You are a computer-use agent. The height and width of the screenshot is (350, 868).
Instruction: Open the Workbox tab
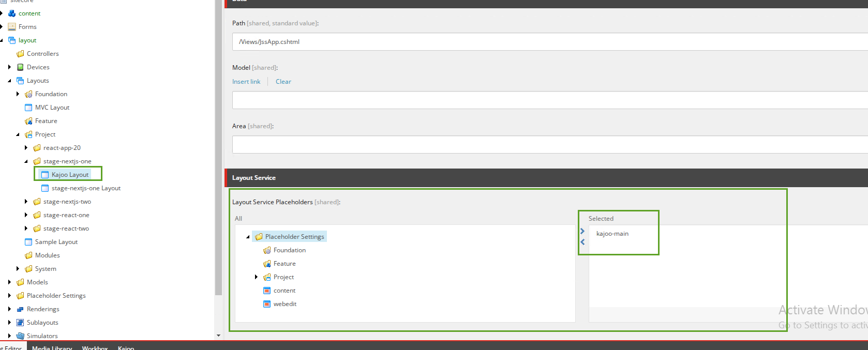95,347
